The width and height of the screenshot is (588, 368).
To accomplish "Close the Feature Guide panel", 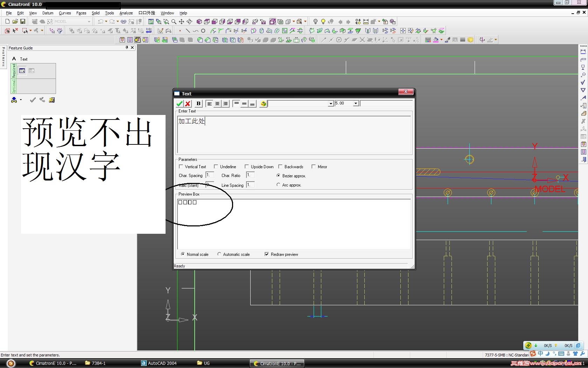I will click(132, 48).
